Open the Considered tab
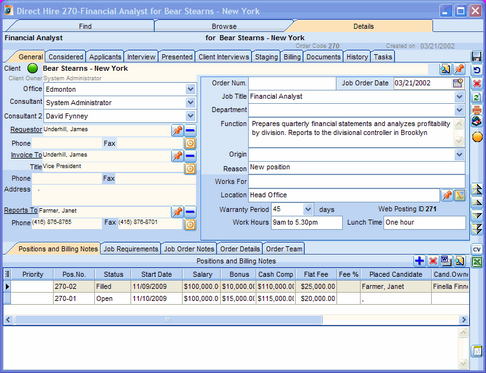Image resolution: width=486 pixels, height=373 pixels. (66, 57)
